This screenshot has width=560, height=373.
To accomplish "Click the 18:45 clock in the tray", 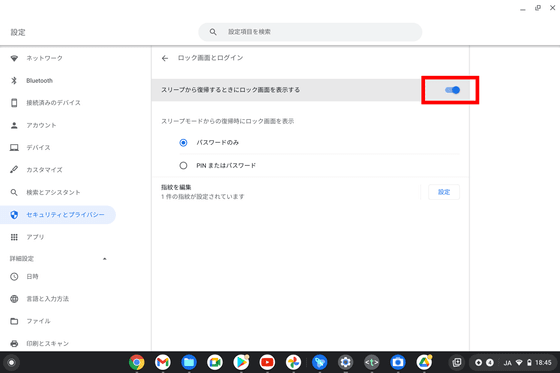I will pos(543,363).
